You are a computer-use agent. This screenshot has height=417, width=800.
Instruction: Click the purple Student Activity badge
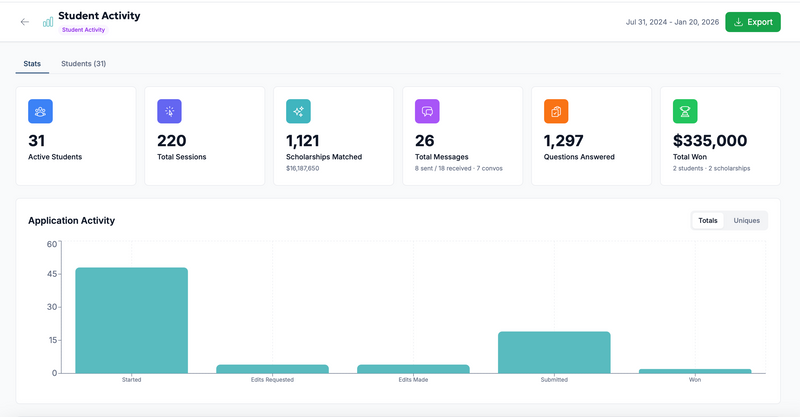click(83, 30)
